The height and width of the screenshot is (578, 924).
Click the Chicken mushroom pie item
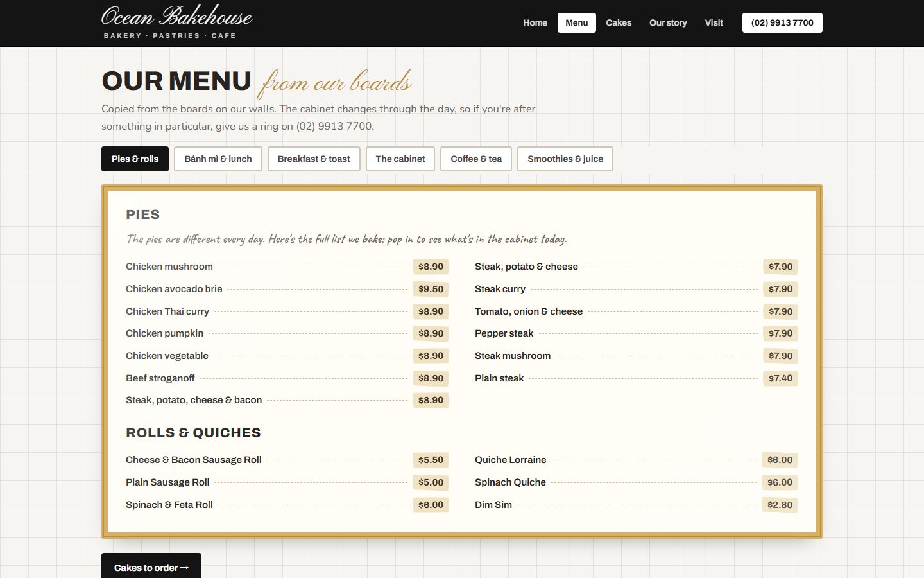[x=287, y=267]
